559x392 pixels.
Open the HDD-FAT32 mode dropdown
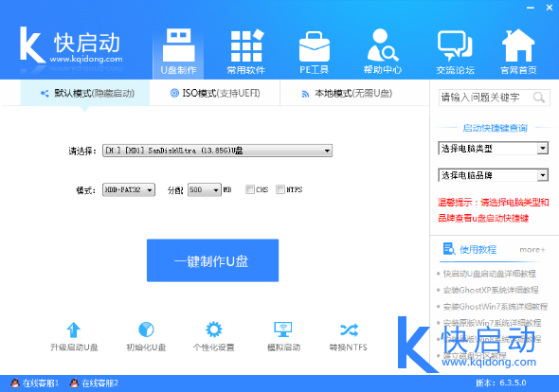pyautogui.click(x=129, y=190)
